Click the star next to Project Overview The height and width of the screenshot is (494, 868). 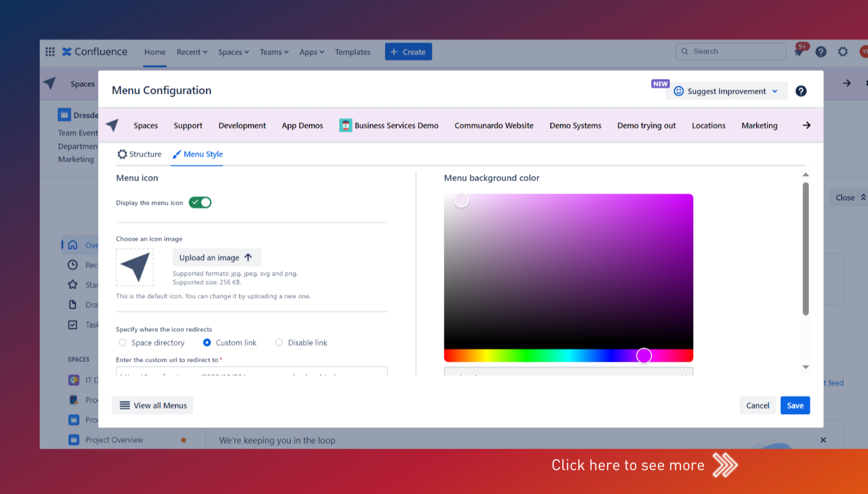coord(183,440)
